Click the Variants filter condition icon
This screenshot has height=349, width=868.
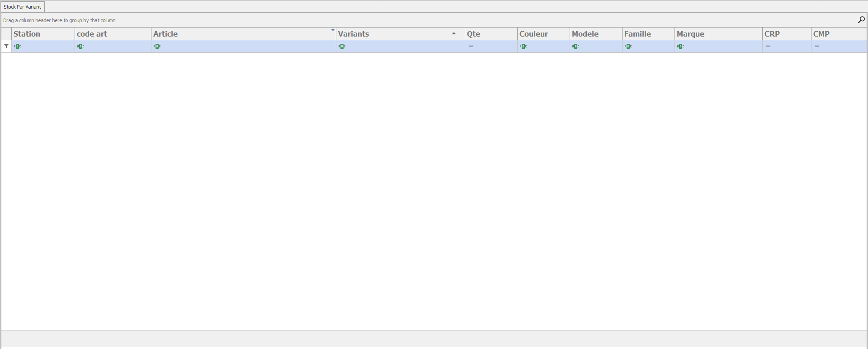[x=342, y=46]
